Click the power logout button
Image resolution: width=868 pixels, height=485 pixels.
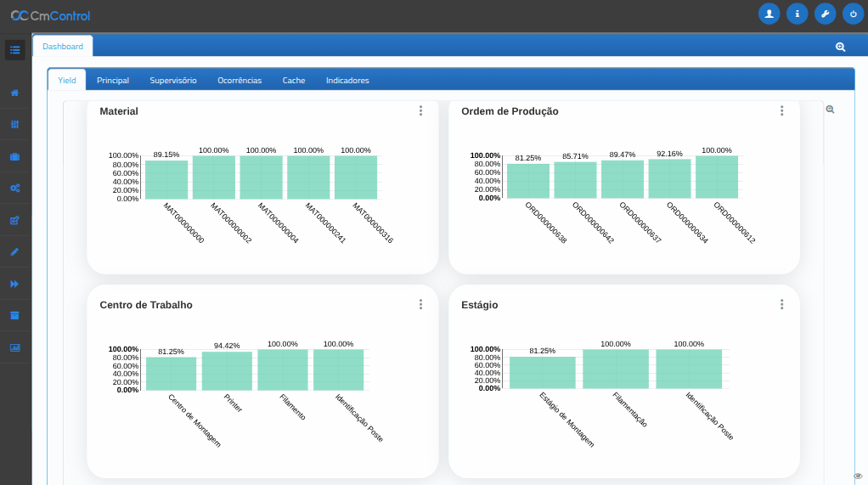853,14
